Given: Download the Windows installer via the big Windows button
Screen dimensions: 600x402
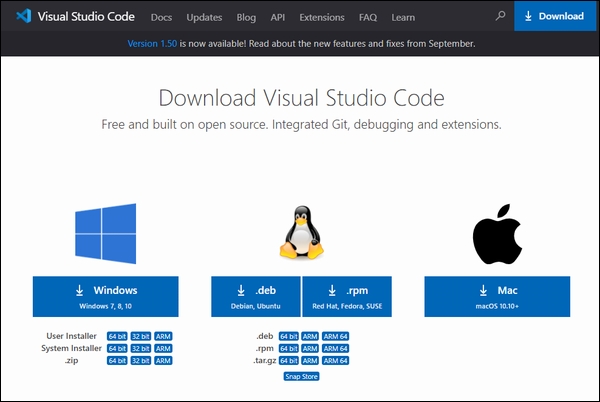Looking at the screenshot, I should pyautogui.click(x=106, y=296).
